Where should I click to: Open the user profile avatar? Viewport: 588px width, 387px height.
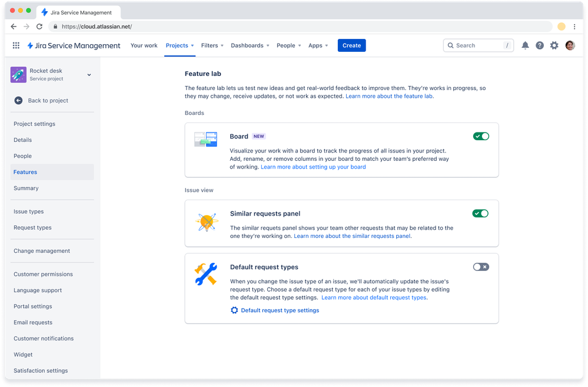pyautogui.click(x=570, y=45)
